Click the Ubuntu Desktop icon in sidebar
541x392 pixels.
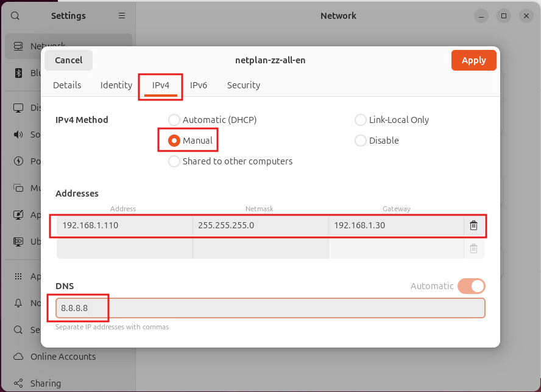(x=18, y=241)
